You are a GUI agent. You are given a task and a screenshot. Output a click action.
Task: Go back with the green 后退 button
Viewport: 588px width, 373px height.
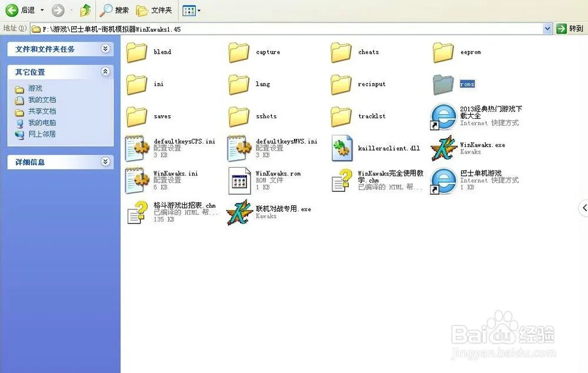[x=20, y=10]
